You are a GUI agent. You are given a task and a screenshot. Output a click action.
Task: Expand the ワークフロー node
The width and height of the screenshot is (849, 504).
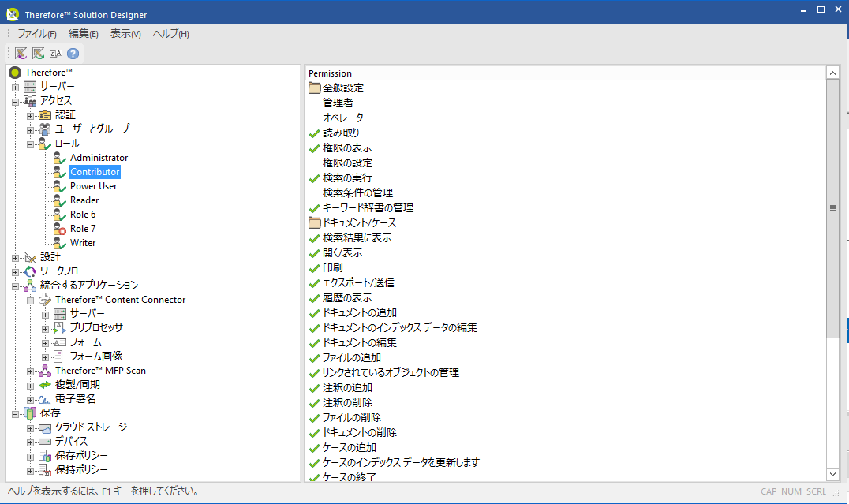tap(15, 272)
